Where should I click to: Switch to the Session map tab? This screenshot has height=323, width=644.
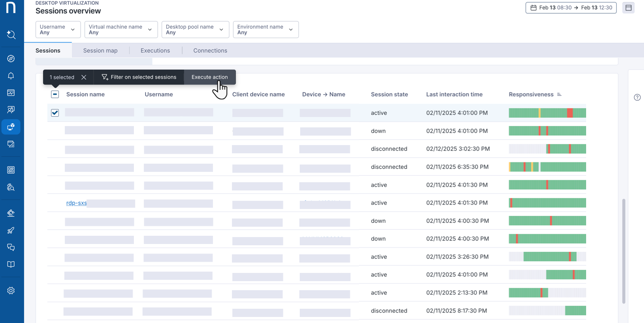pyautogui.click(x=100, y=51)
